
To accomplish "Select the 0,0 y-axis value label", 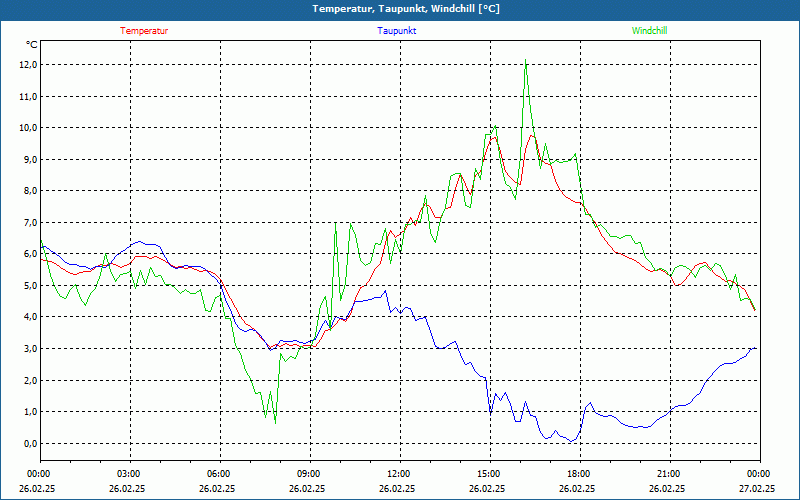I will 30,444.
